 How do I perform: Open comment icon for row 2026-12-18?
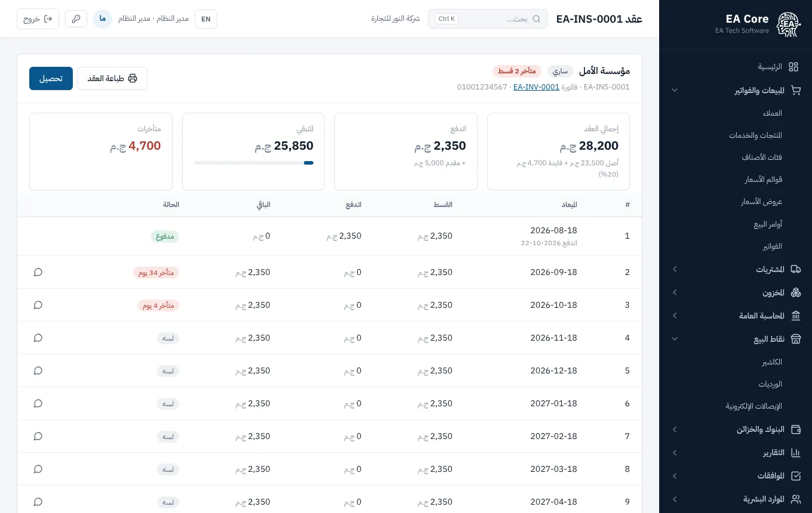pyautogui.click(x=38, y=370)
